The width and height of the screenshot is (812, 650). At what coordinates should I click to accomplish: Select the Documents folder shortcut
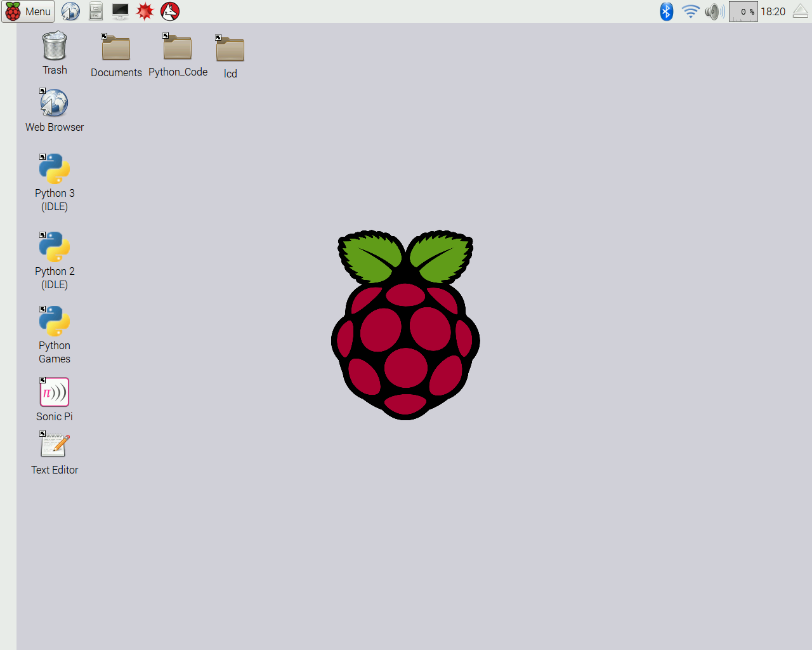(x=116, y=56)
